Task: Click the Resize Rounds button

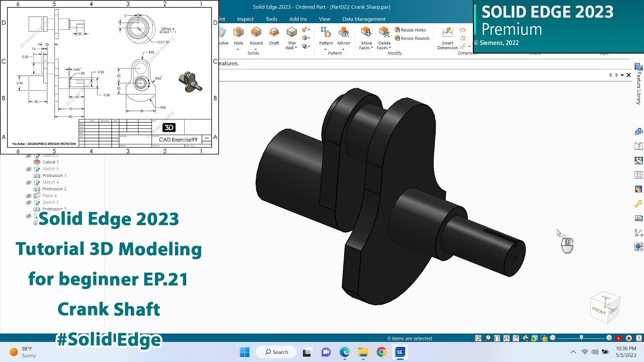Action: click(412, 38)
